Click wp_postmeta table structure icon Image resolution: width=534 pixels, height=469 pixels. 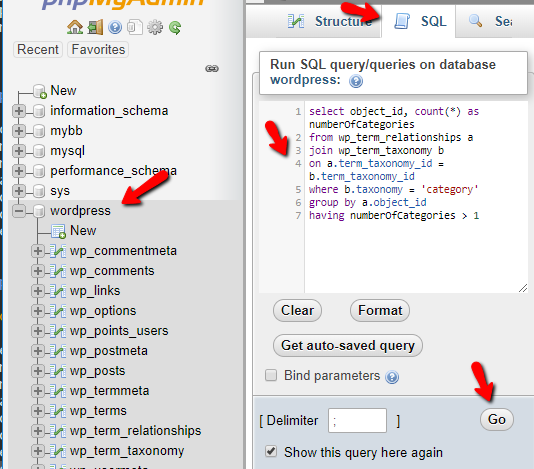pos(58,351)
